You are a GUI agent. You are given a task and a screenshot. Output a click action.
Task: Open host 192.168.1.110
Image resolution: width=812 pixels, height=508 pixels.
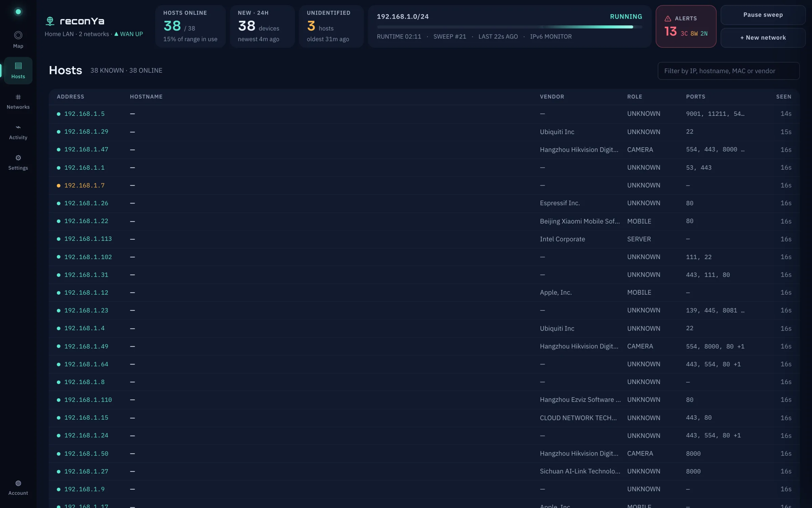point(424,400)
